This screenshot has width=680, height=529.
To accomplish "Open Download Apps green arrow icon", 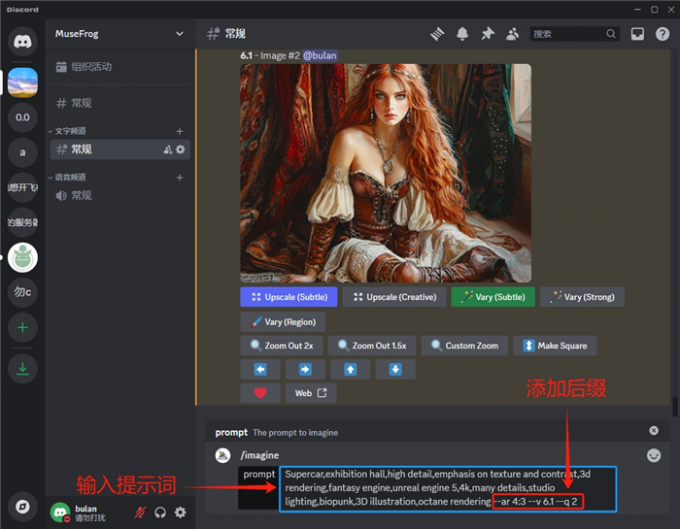I will (x=23, y=369).
